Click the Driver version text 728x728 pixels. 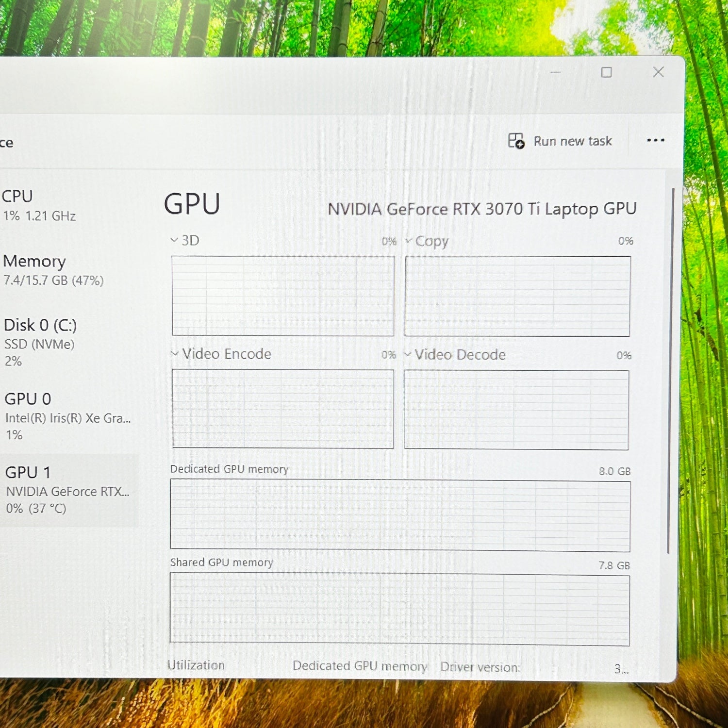pyautogui.click(x=480, y=667)
